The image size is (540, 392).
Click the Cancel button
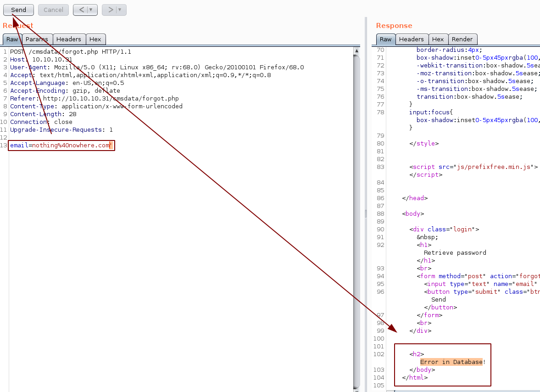click(53, 10)
